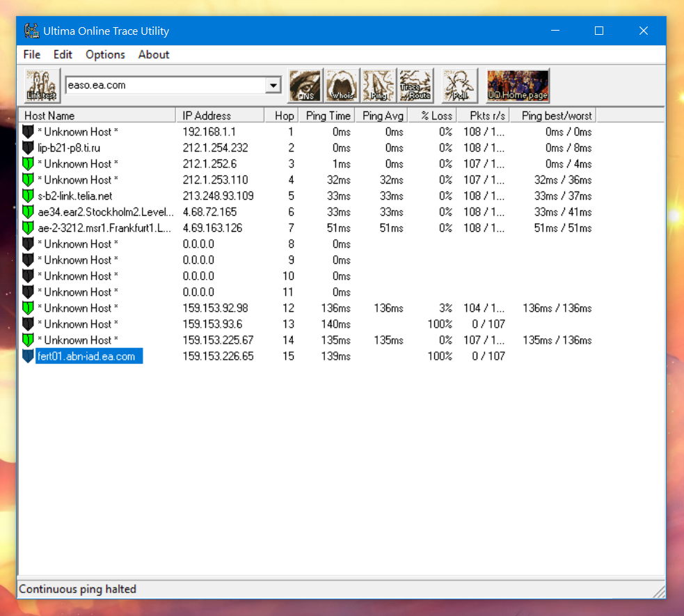Run DNS lookup with the DNS icon
The height and width of the screenshot is (616, 684).
[305, 86]
